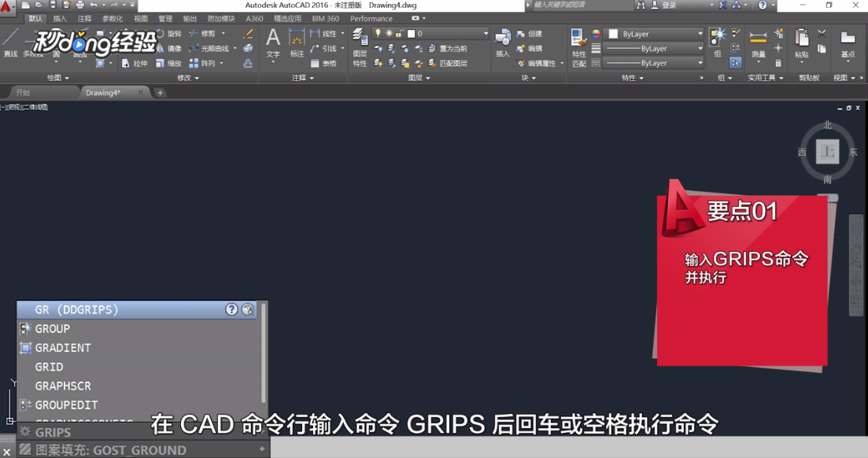Select the 修剪 trim tool
The width and height of the screenshot is (868, 458).
(x=202, y=34)
